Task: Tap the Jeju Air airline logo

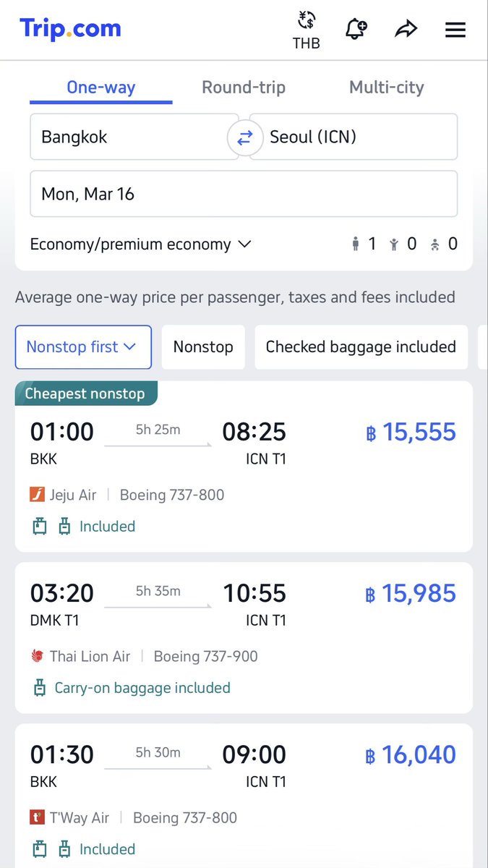Action: coord(38,495)
